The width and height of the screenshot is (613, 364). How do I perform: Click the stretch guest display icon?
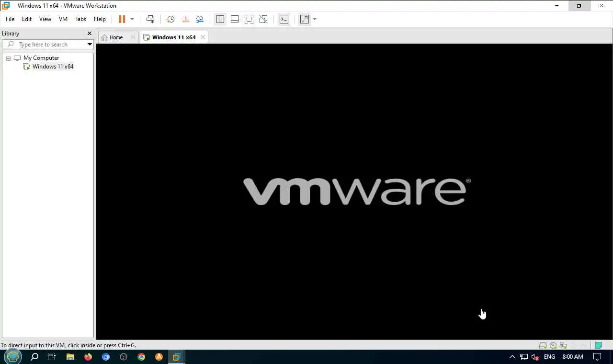tap(305, 19)
